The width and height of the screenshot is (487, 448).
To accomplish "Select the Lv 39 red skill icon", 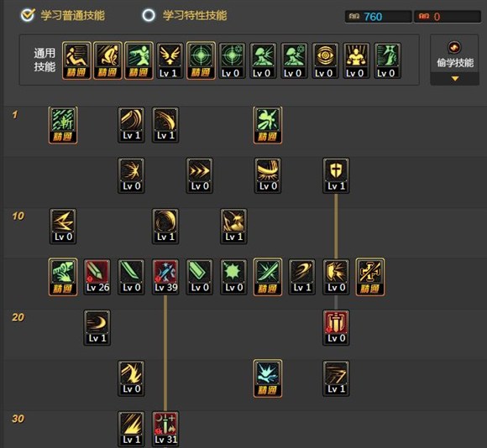I will (x=165, y=277).
